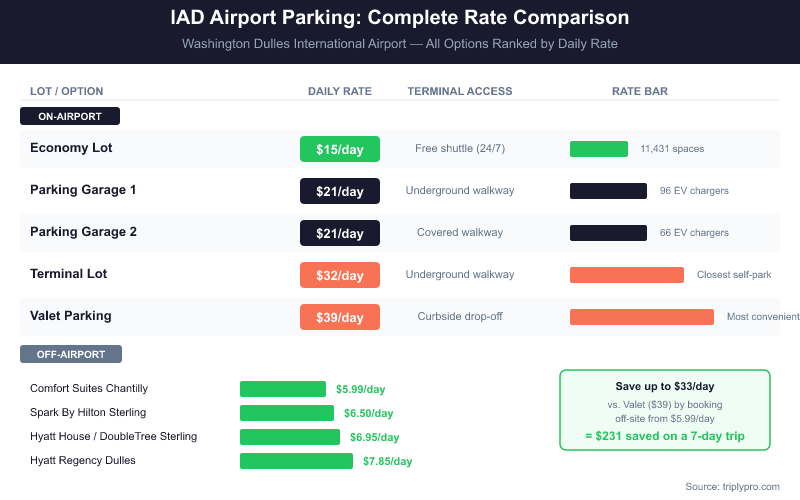Click the TERMINAL ACCESS column header
Image resolution: width=800 pixels, height=500 pixels.
click(x=460, y=91)
